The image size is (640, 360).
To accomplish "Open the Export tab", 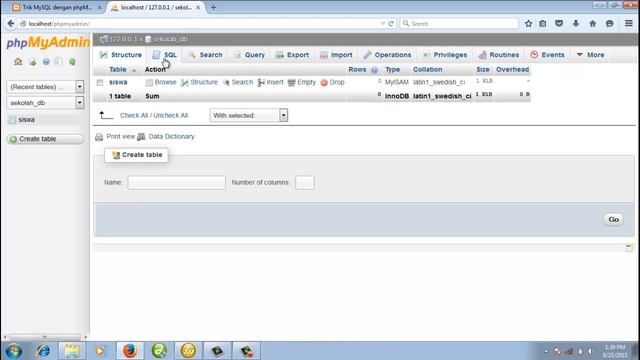I will click(x=292, y=55).
